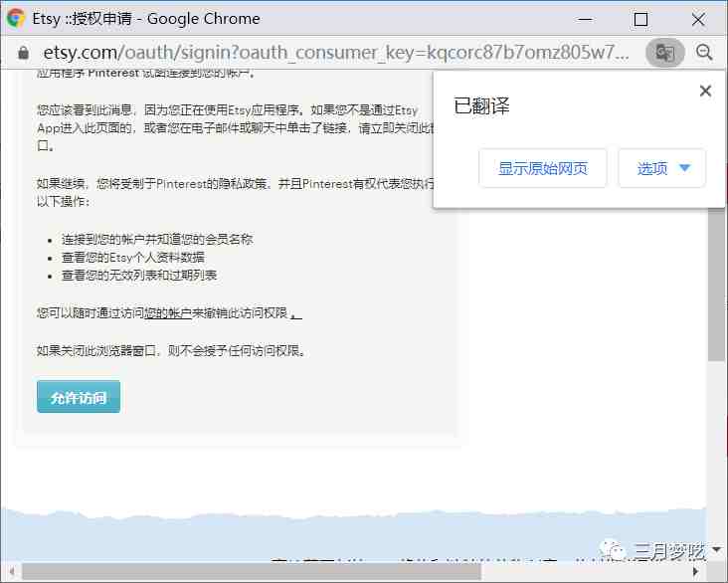Open the 您的帐户 link
This screenshot has width=728, height=583.
click(168, 313)
